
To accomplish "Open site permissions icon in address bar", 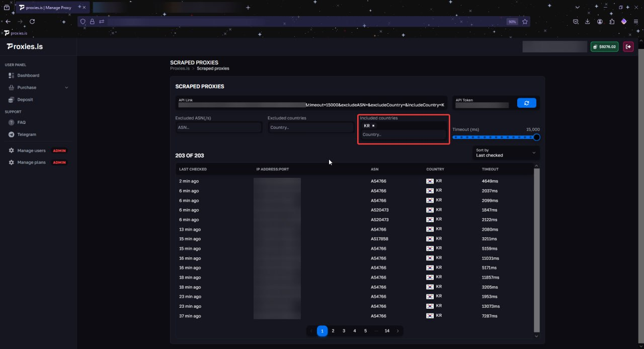I will (102, 22).
